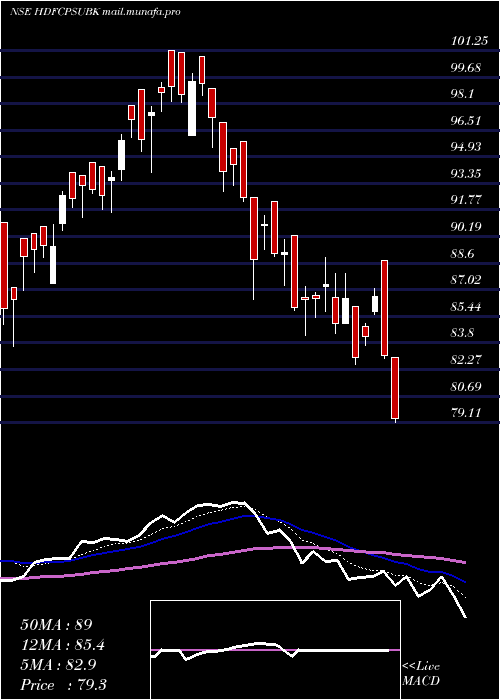Image resolution: width=500 pixels, height=700 pixels.
Task: Click the 79.11 price axis label
Action: [466, 413]
